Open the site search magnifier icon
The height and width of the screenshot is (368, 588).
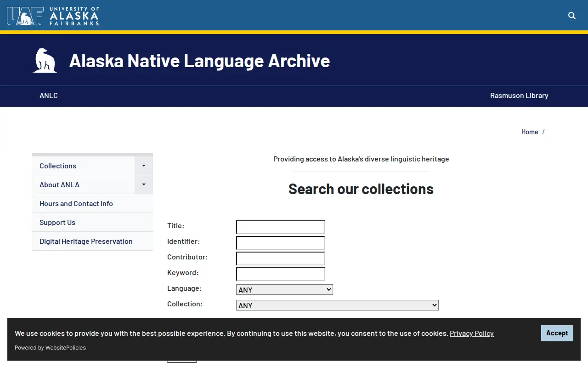pos(572,16)
